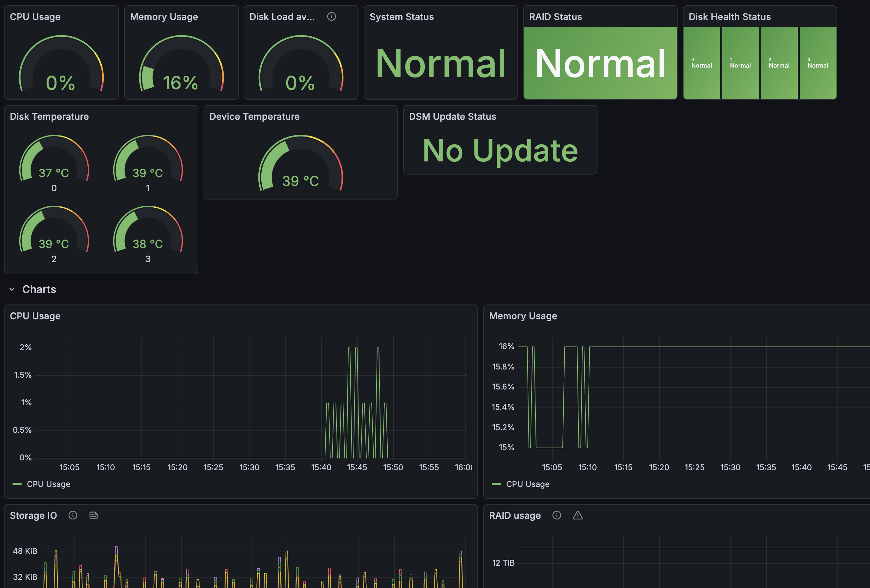Click the info icon next to Storage IO
Image resolution: width=870 pixels, height=588 pixels.
tap(73, 515)
